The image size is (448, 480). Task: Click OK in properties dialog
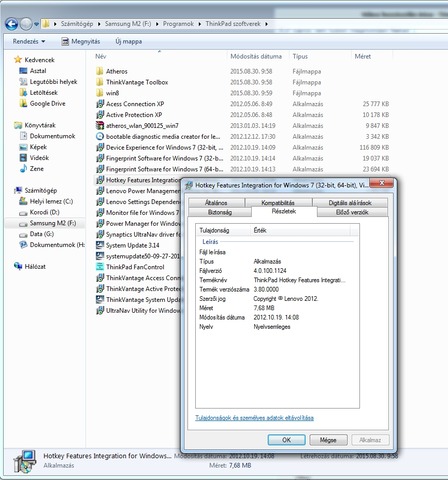click(x=287, y=440)
